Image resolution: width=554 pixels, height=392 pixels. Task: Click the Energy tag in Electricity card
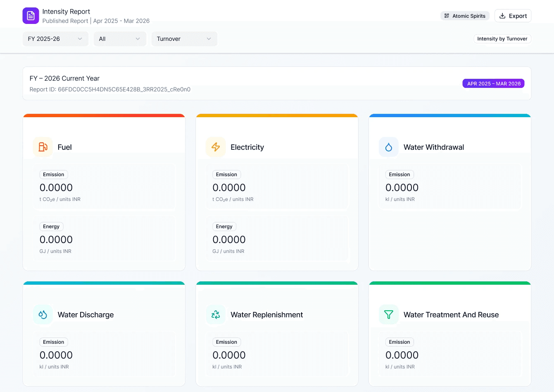[x=224, y=227]
